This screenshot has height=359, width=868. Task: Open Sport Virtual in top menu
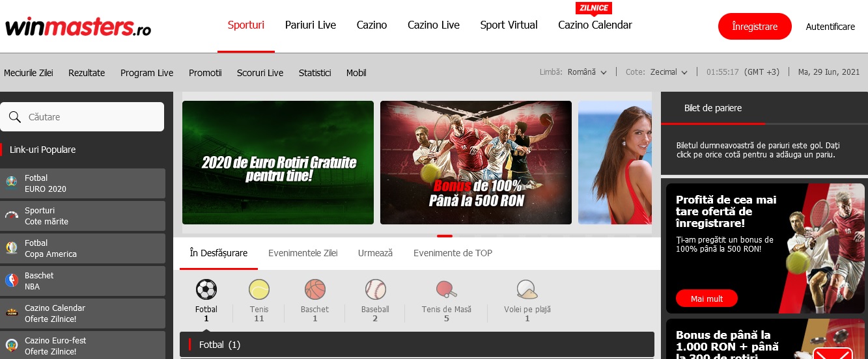click(509, 25)
